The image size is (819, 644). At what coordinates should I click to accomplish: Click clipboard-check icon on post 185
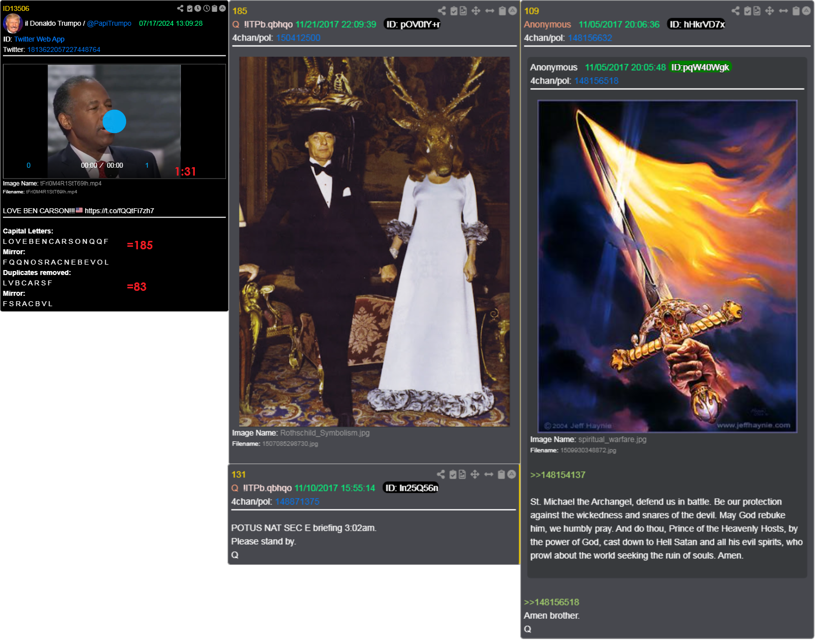[x=454, y=11]
